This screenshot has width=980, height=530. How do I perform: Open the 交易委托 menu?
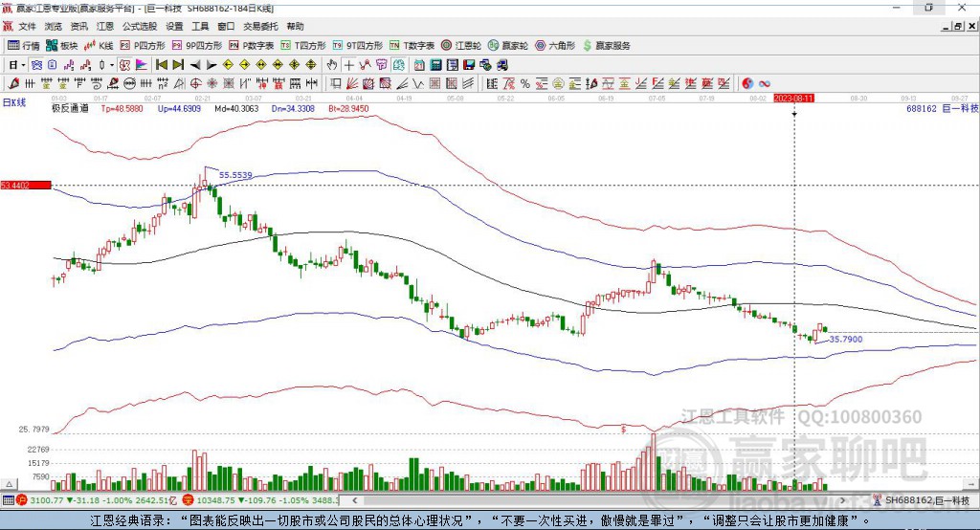tap(260, 26)
